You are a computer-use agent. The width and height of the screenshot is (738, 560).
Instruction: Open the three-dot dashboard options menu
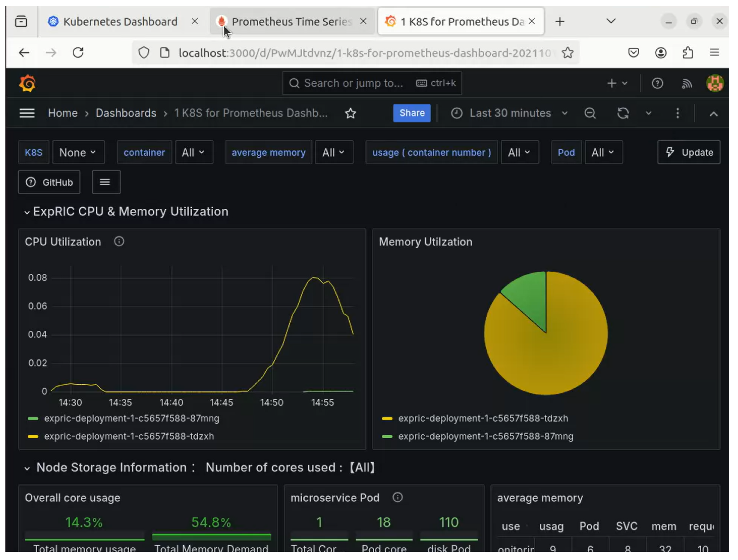coord(677,113)
